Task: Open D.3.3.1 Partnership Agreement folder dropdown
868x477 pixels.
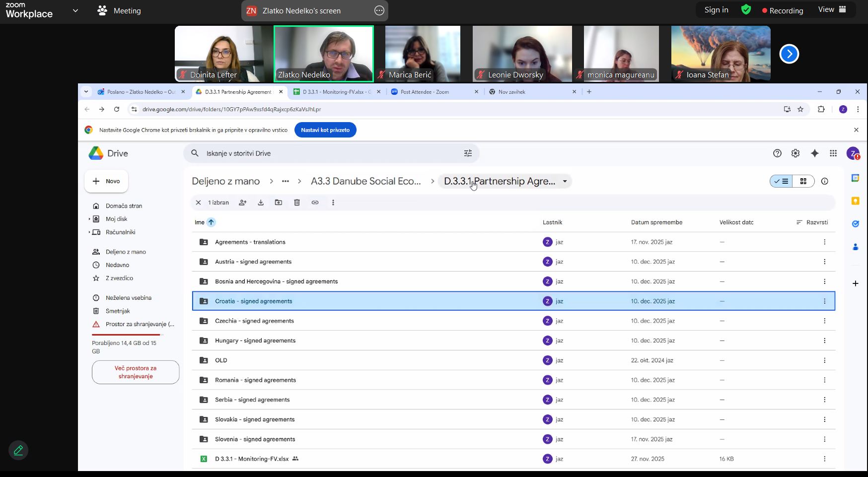Action: click(x=565, y=181)
